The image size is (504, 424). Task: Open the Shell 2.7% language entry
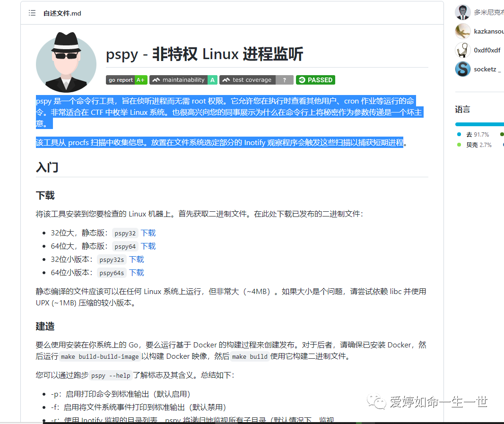(x=474, y=145)
